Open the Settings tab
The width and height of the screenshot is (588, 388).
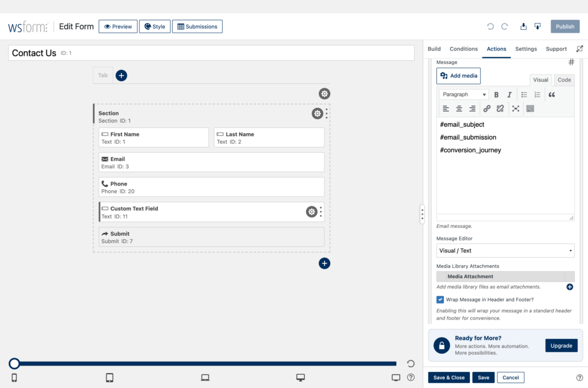click(526, 49)
